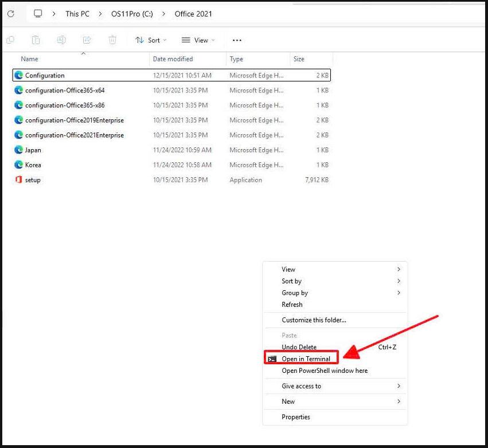Expand the Sort dropdown in toolbar
The height and width of the screenshot is (448, 488).
(x=151, y=40)
